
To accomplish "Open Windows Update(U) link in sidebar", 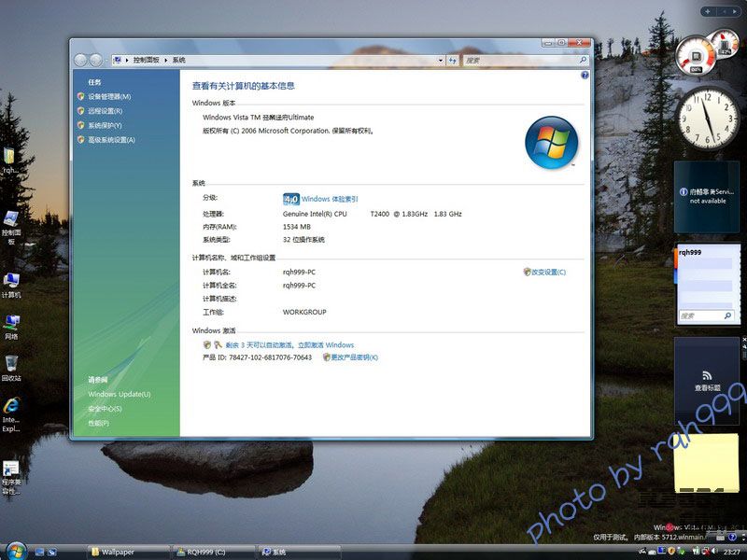I will [120, 394].
